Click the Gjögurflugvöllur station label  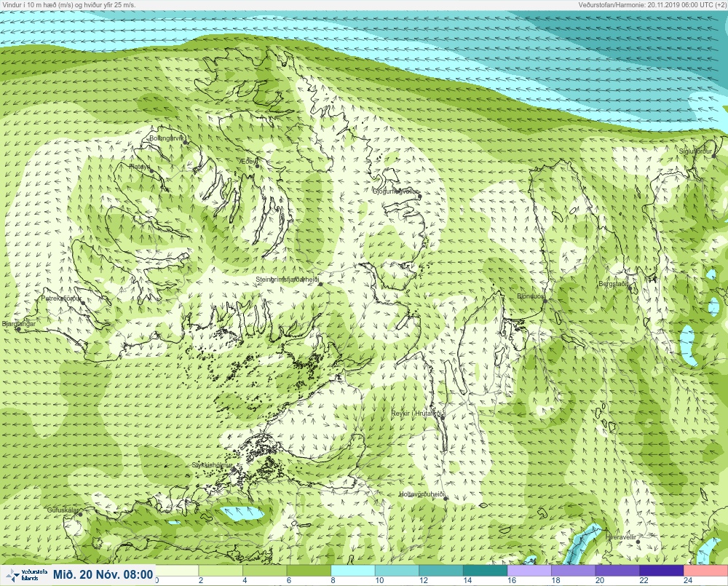395,191
